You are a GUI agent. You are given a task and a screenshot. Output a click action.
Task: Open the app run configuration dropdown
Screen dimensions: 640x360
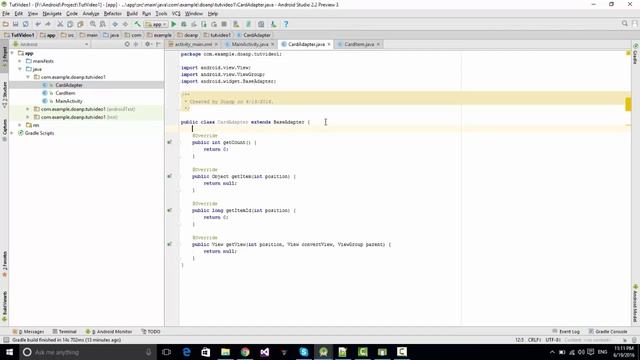click(x=156, y=24)
